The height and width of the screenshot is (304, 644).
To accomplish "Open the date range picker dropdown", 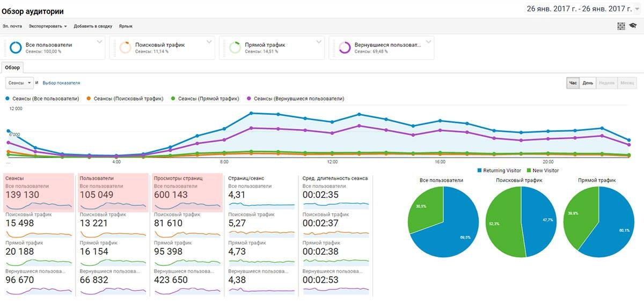I will (x=636, y=9).
